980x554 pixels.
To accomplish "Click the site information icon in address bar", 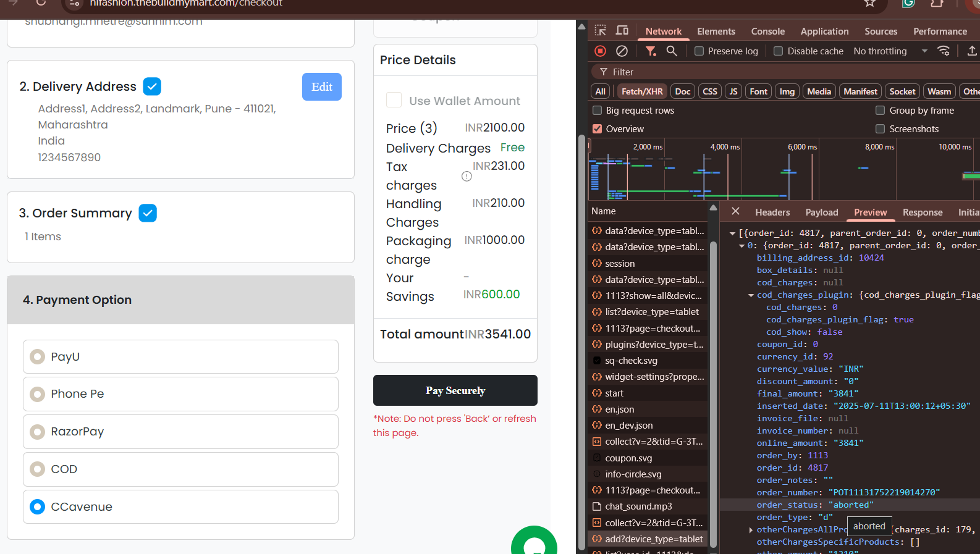I will click(74, 4).
